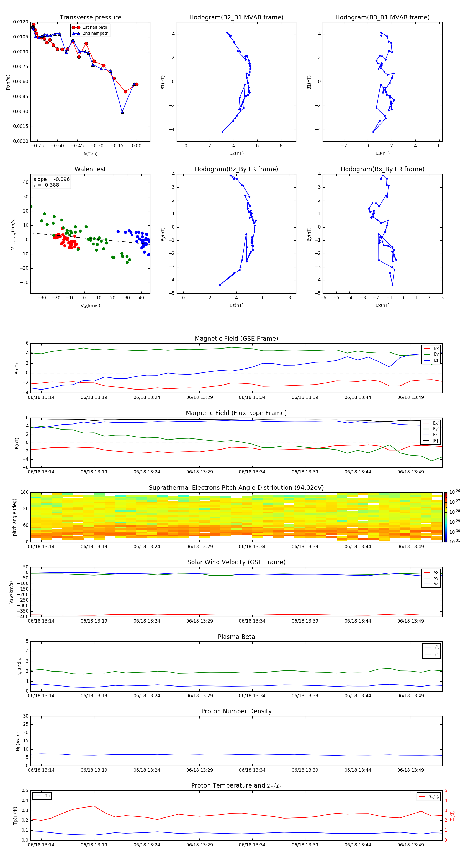Click the 'V_A(km/s)' x-axis label
Image resolution: width=473 pixels, height=868 pixels.
click(x=90, y=306)
